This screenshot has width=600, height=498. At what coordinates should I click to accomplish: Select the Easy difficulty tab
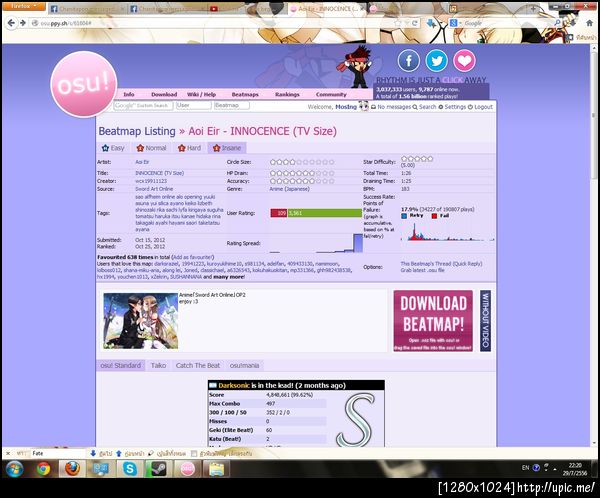pyautogui.click(x=113, y=148)
